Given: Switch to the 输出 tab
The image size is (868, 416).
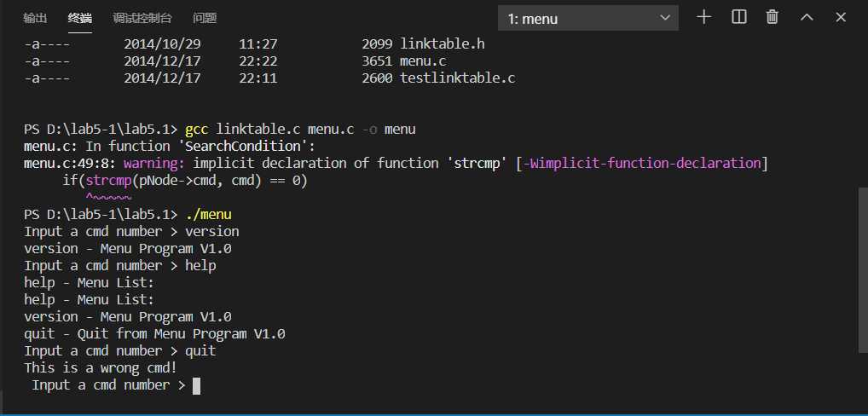Looking at the screenshot, I should coord(35,18).
